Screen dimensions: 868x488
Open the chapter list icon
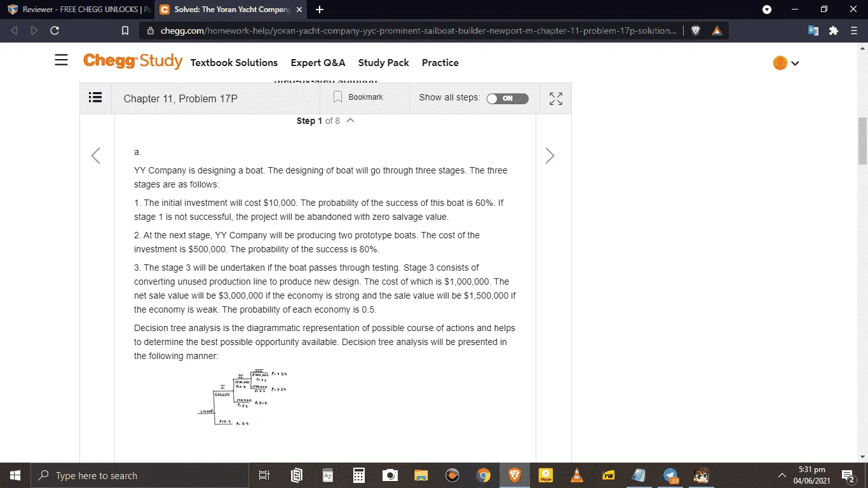click(95, 98)
